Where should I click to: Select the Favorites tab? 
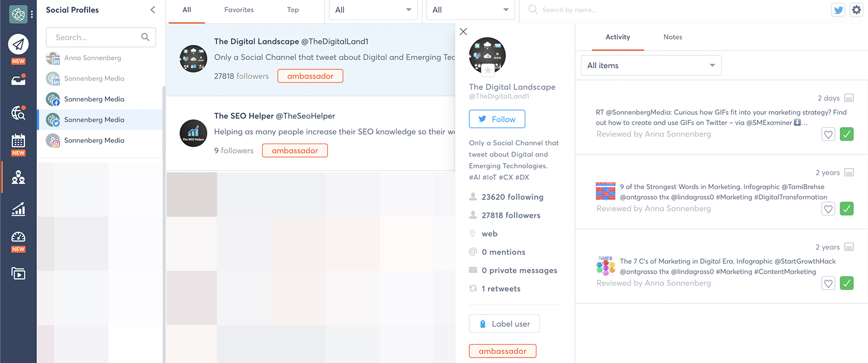239,10
